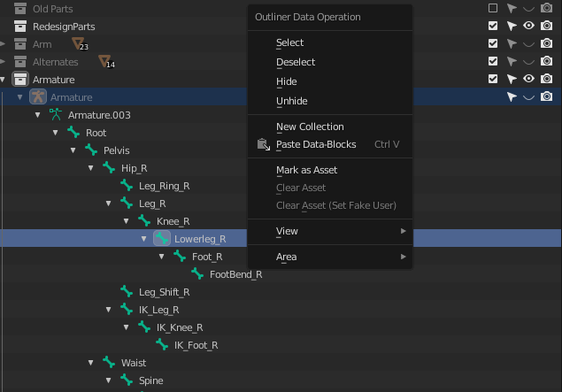Toggle Armature object hidden eye icon
The width and height of the screenshot is (562, 392).
[528, 97]
